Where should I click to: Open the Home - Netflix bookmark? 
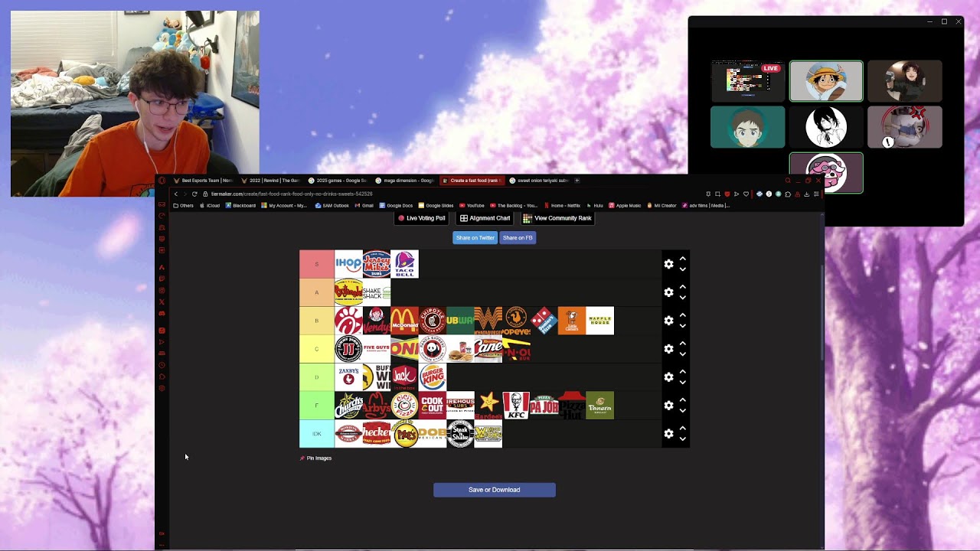[563, 206]
